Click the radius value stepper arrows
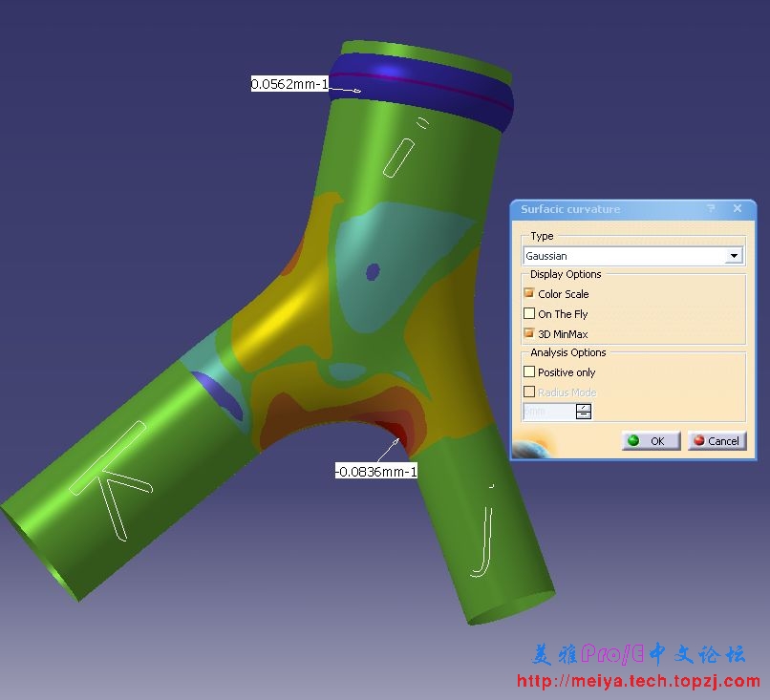This screenshot has height=700, width=770. click(584, 412)
